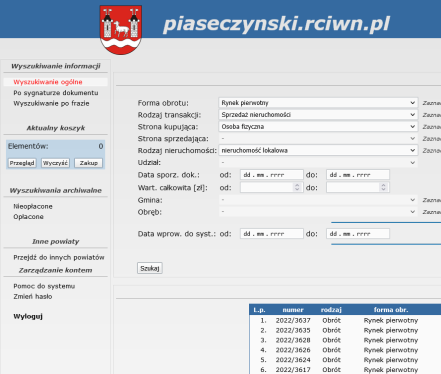Open the Rodzaj nieruchomości dropdown
The height and width of the screenshot is (374, 441).
pyautogui.click(x=318, y=150)
